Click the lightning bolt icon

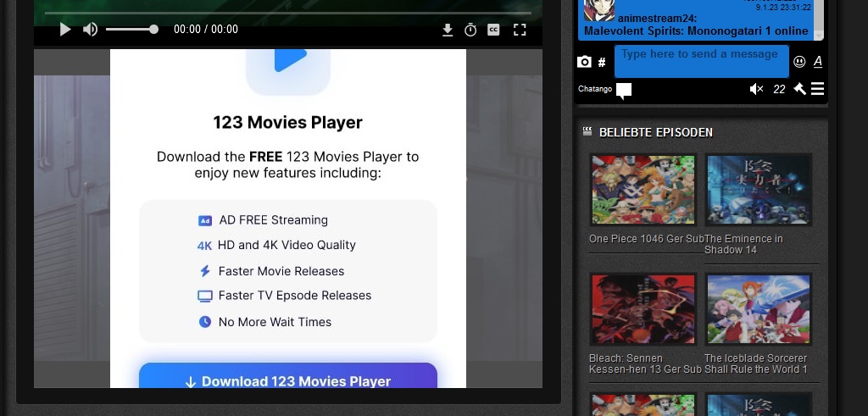(205, 271)
